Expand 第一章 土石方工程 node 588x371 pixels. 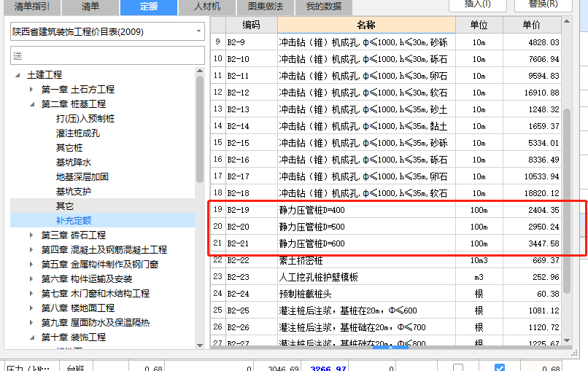pos(31,90)
